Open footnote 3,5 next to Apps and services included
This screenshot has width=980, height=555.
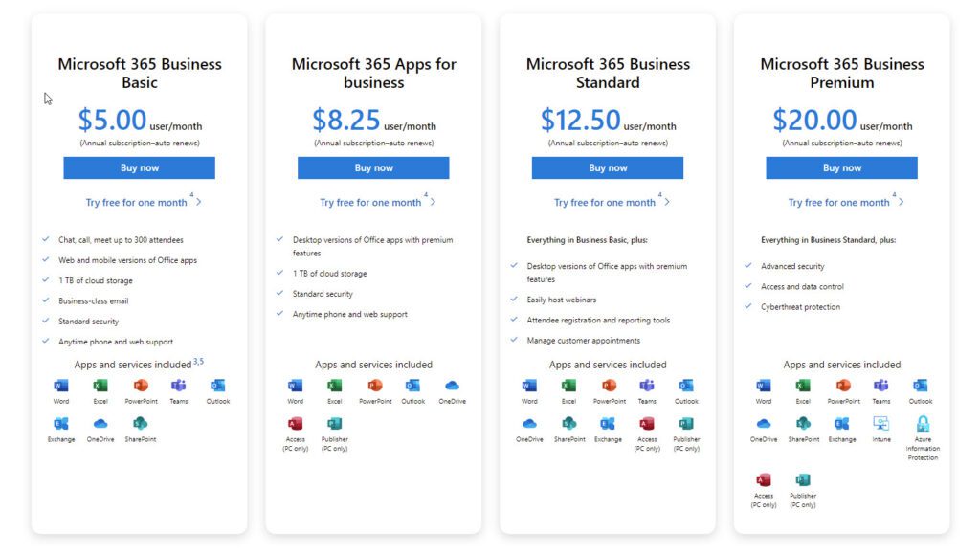pos(198,362)
